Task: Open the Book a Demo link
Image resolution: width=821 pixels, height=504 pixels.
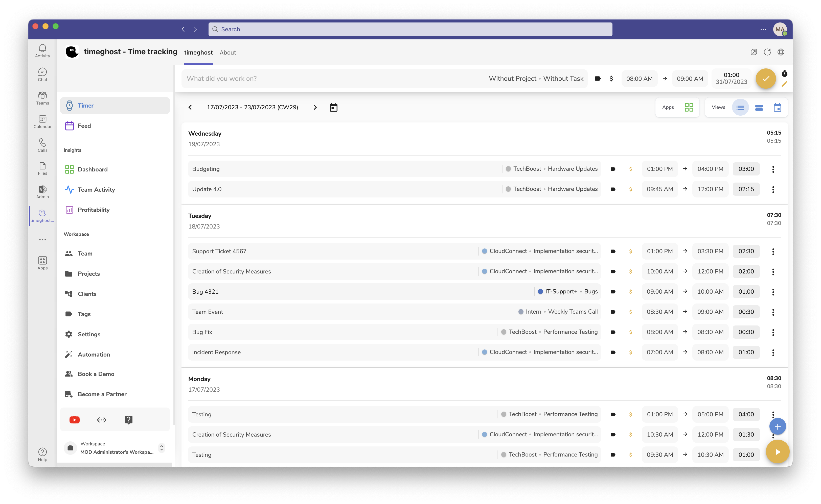Action: coord(96,374)
